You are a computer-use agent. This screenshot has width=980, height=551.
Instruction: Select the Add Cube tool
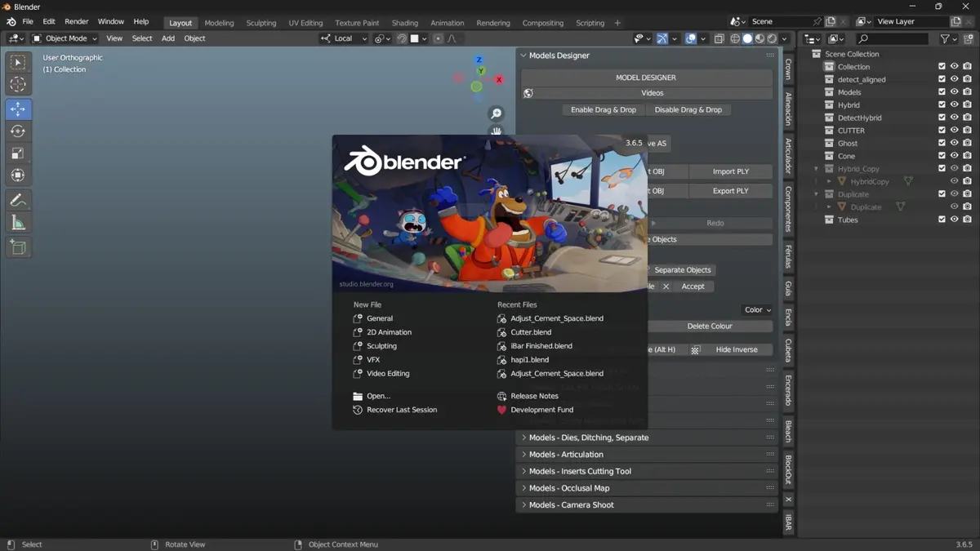[18, 247]
